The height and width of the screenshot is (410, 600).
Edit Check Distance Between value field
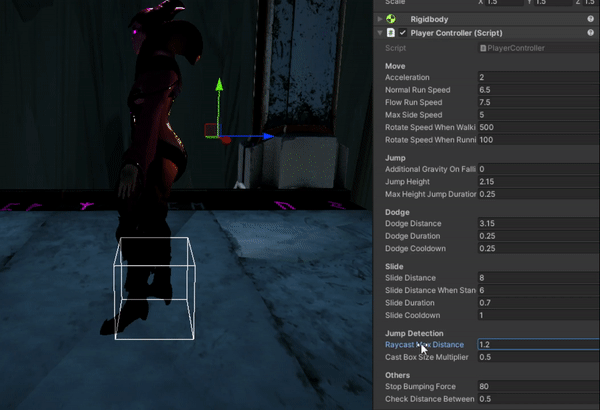point(539,399)
